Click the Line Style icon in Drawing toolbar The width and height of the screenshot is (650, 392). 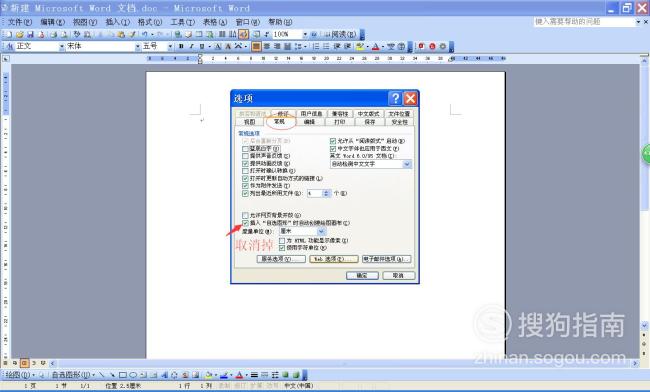click(254, 375)
